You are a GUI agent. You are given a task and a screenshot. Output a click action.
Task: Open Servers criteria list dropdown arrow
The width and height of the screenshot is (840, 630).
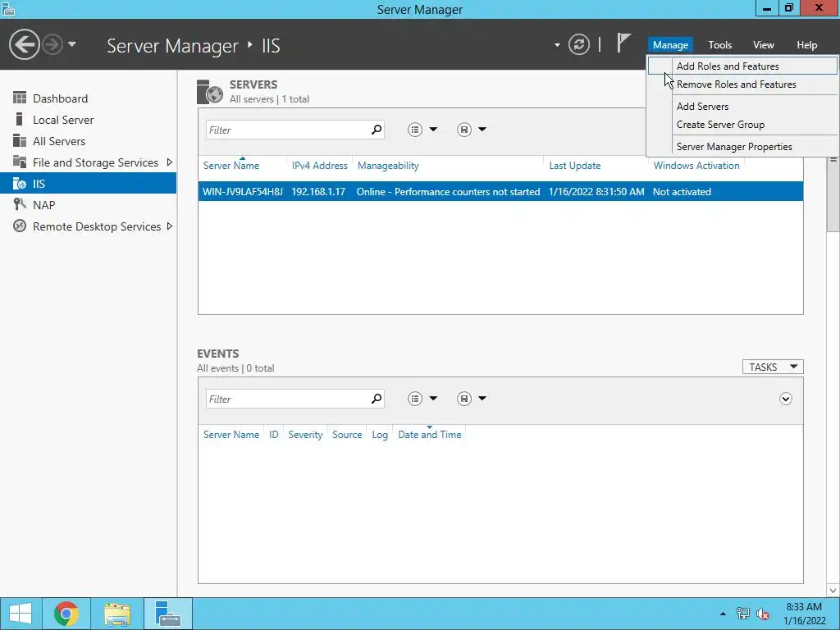pos(433,129)
